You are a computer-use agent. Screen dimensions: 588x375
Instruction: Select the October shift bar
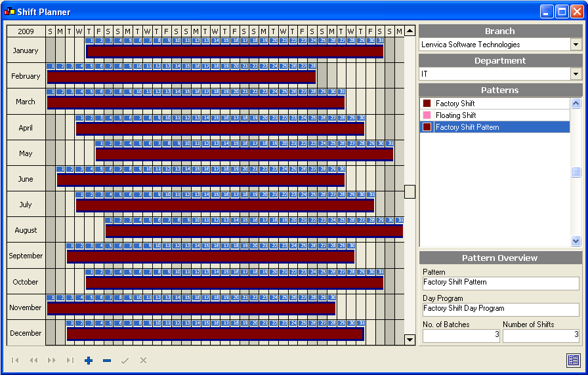click(235, 283)
